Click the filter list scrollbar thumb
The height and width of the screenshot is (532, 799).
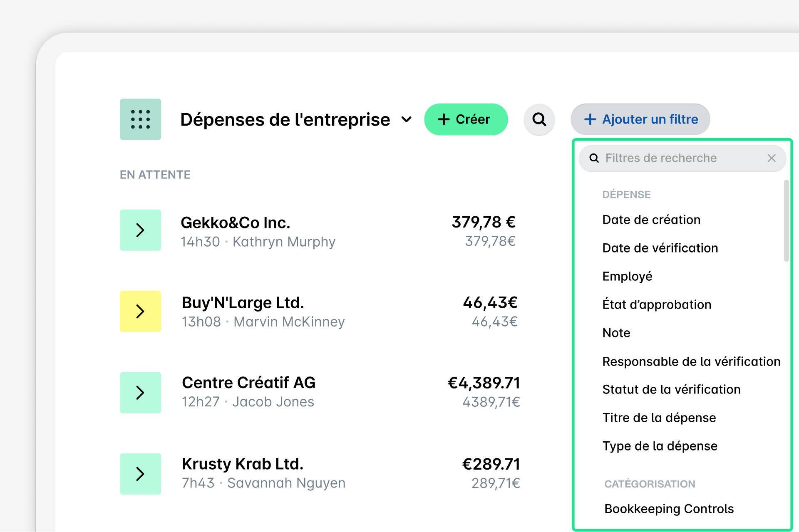[786, 220]
